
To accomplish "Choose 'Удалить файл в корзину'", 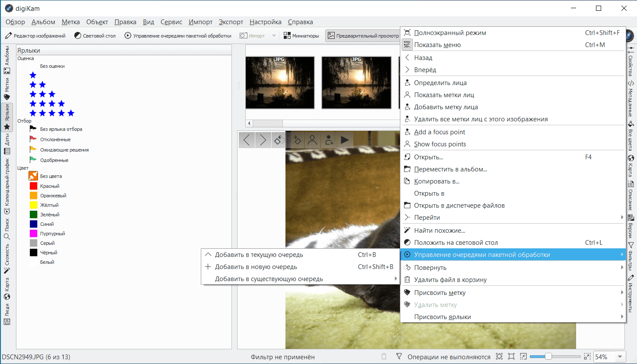I will [x=513, y=280].
